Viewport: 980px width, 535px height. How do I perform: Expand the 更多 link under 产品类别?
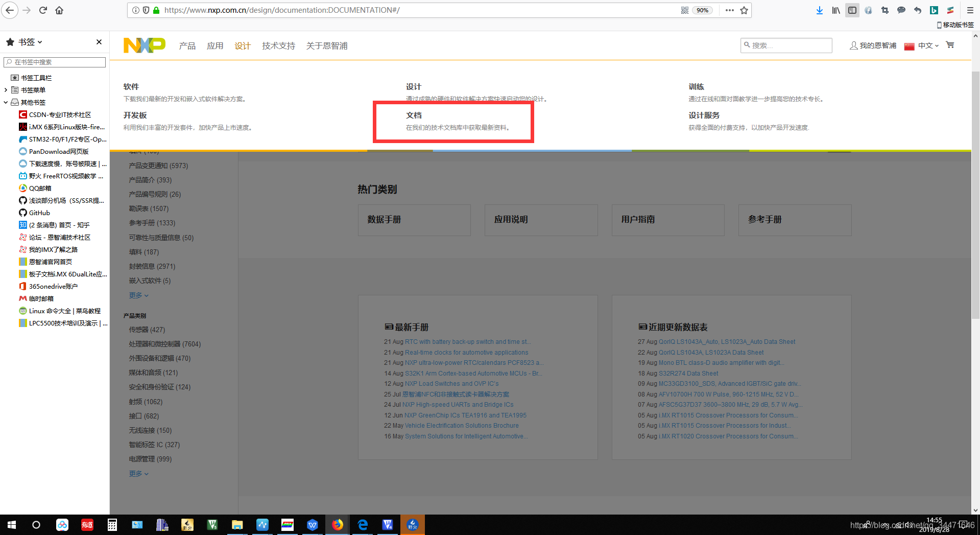138,473
